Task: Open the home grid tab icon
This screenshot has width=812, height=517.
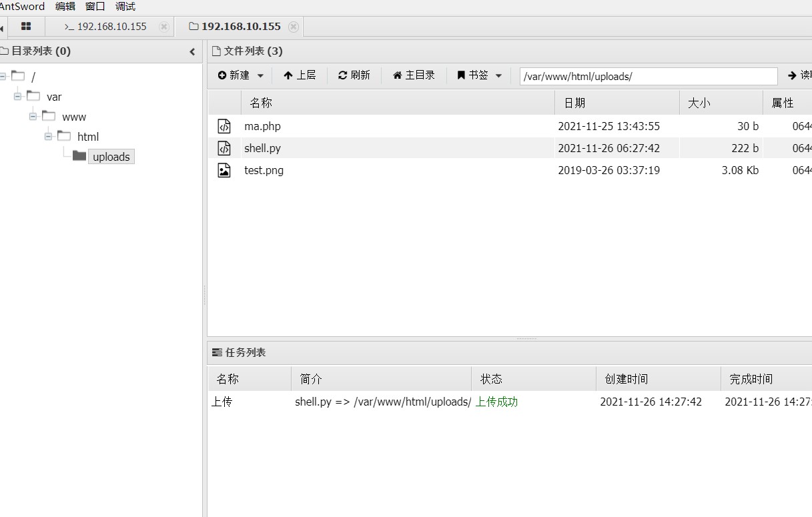Action: 26,27
